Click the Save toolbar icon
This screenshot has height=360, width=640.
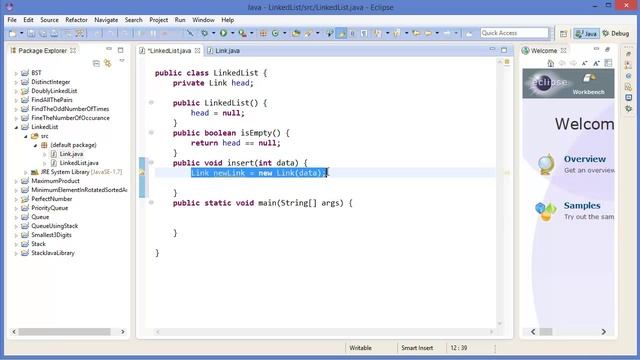pyautogui.click(x=31, y=33)
